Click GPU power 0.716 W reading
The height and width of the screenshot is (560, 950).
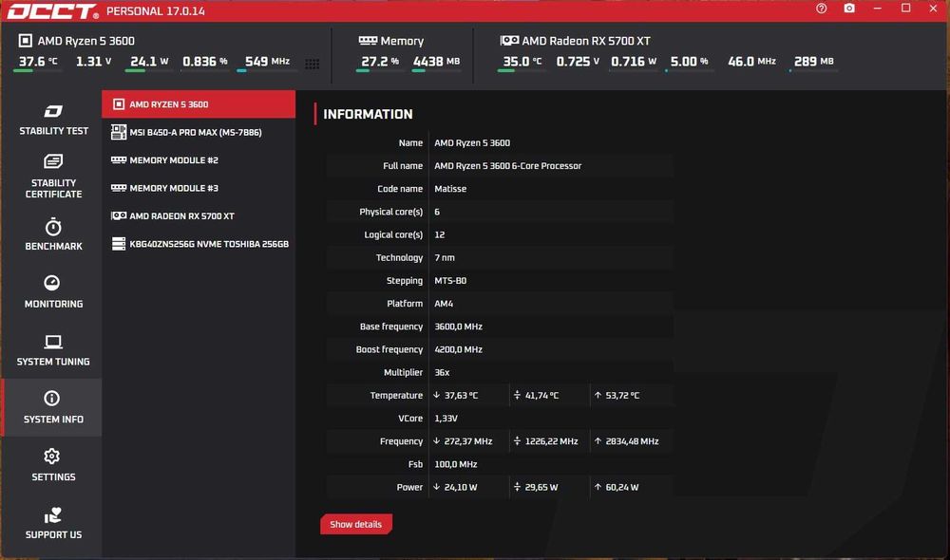tap(634, 61)
